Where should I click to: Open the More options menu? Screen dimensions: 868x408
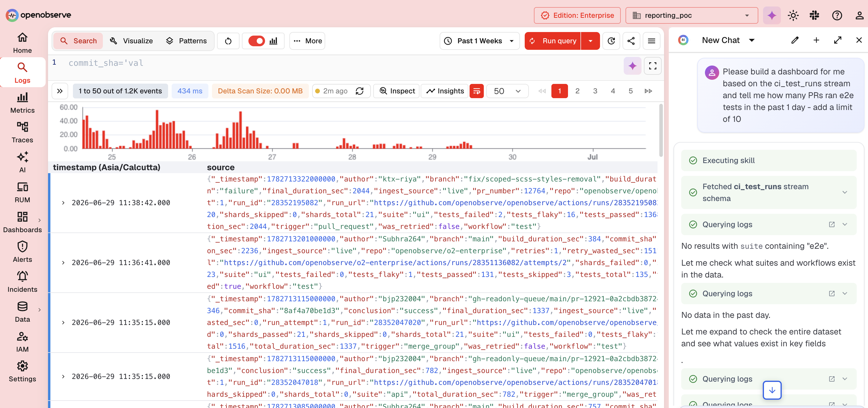click(x=307, y=41)
